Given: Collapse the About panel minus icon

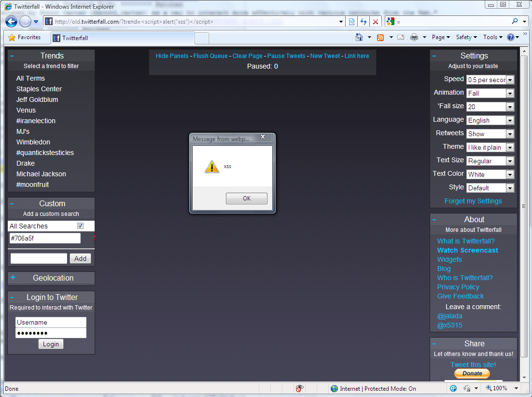Looking at the screenshot, I should tap(434, 220).
